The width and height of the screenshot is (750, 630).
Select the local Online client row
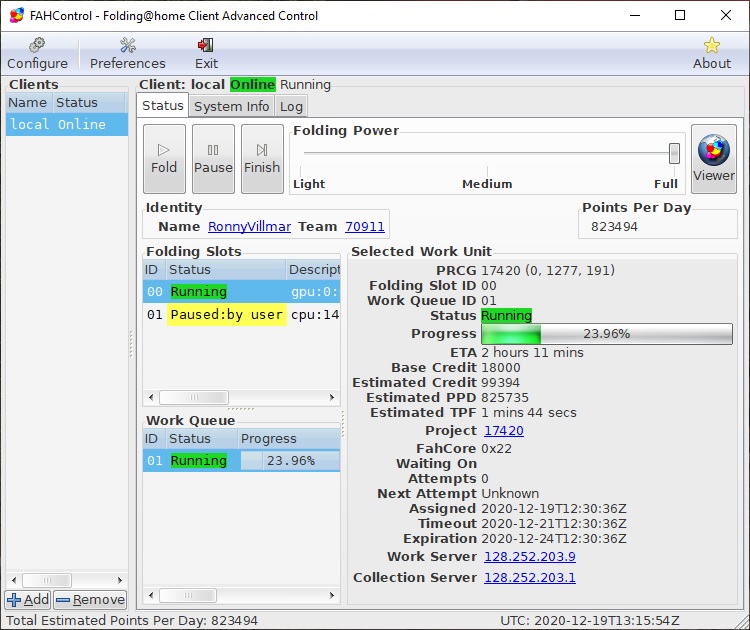click(67, 124)
